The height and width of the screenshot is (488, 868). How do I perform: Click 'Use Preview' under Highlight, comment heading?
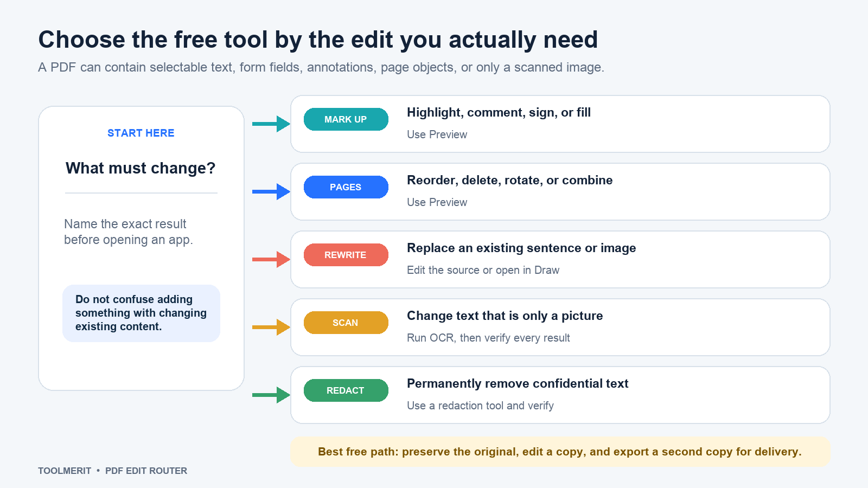click(x=437, y=134)
